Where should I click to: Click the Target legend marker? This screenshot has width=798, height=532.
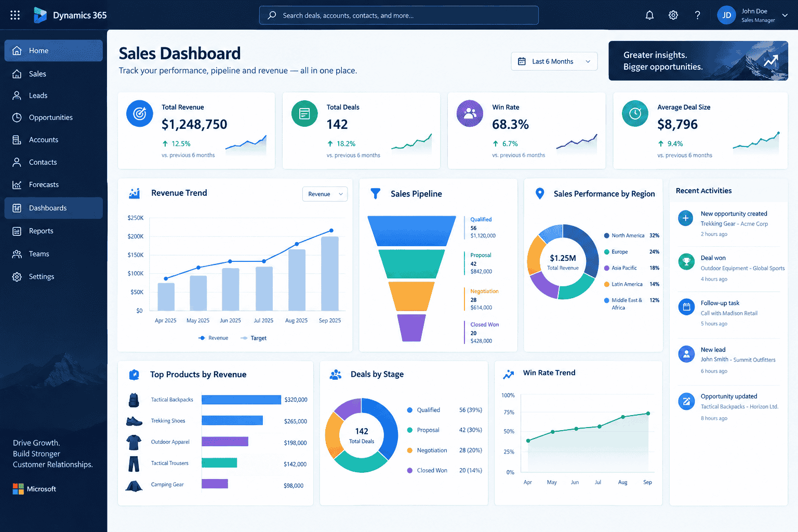244,338
